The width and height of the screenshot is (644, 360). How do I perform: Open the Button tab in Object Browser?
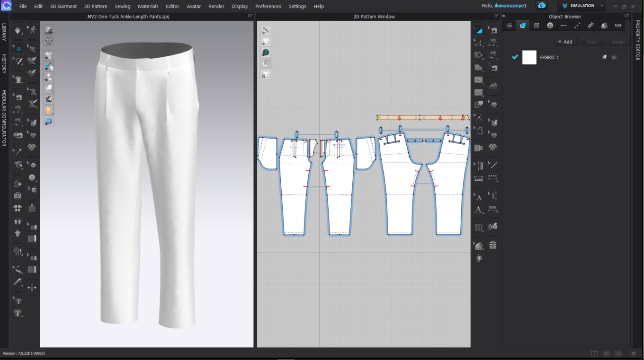tap(550, 26)
